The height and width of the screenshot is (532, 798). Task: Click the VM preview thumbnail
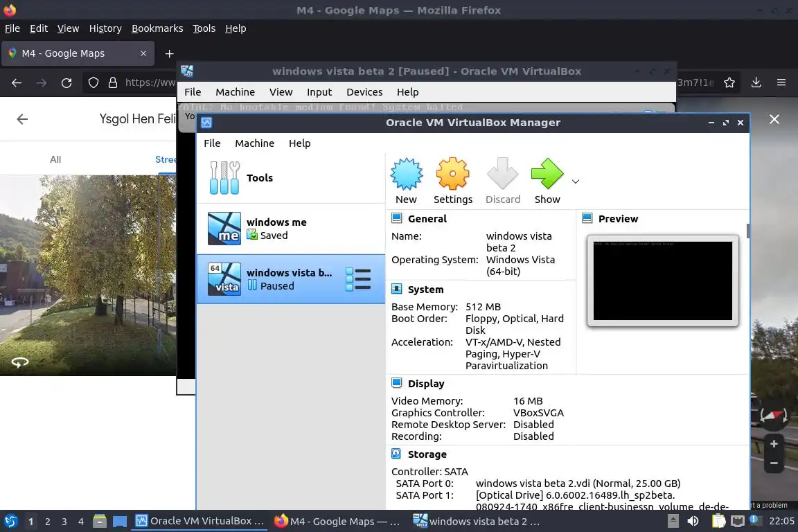(663, 281)
